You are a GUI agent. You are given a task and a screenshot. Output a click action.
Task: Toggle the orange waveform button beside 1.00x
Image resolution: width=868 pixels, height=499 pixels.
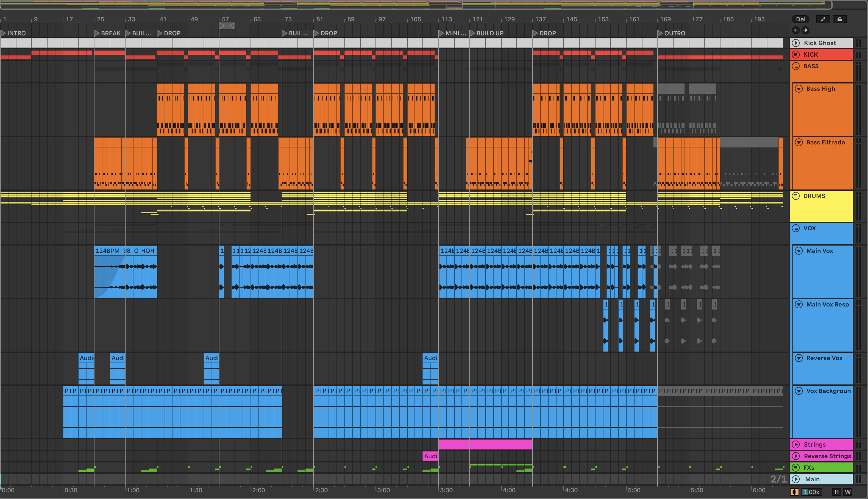click(794, 492)
